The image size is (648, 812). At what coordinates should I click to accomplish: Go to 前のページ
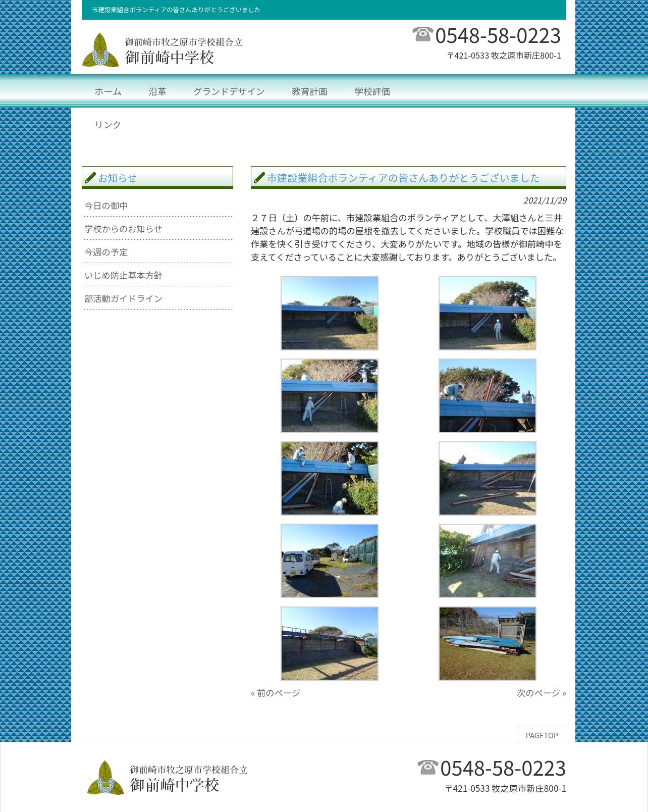pyautogui.click(x=276, y=693)
